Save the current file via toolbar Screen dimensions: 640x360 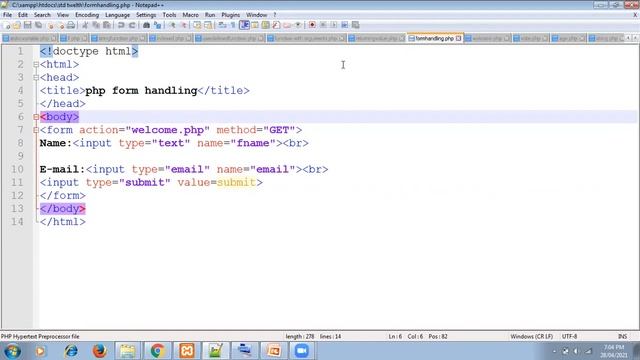[x=27, y=25]
